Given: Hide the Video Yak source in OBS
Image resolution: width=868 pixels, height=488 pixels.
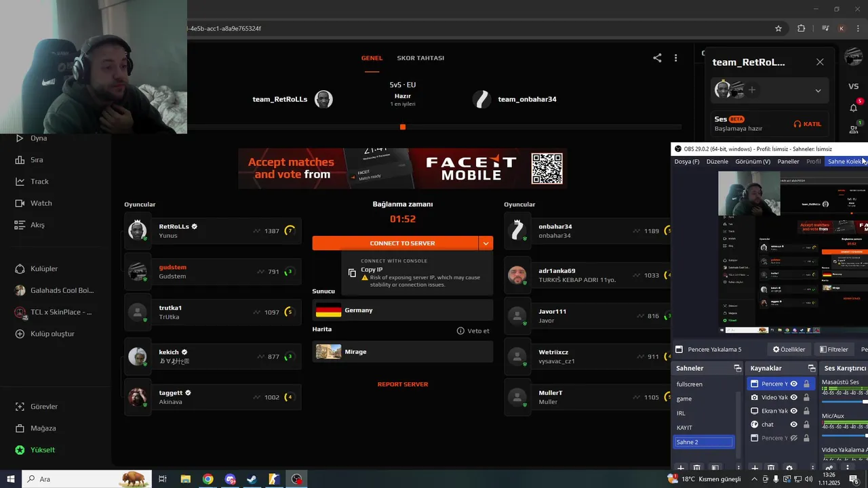Looking at the screenshot, I should click(793, 397).
